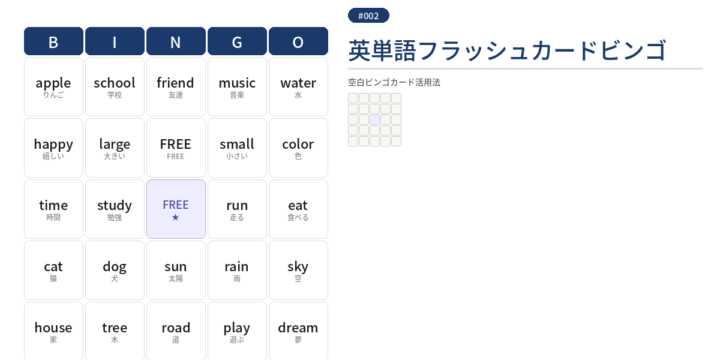The width and height of the screenshot is (720, 360).
Task: Mark the apple りんご card
Action: click(x=54, y=87)
